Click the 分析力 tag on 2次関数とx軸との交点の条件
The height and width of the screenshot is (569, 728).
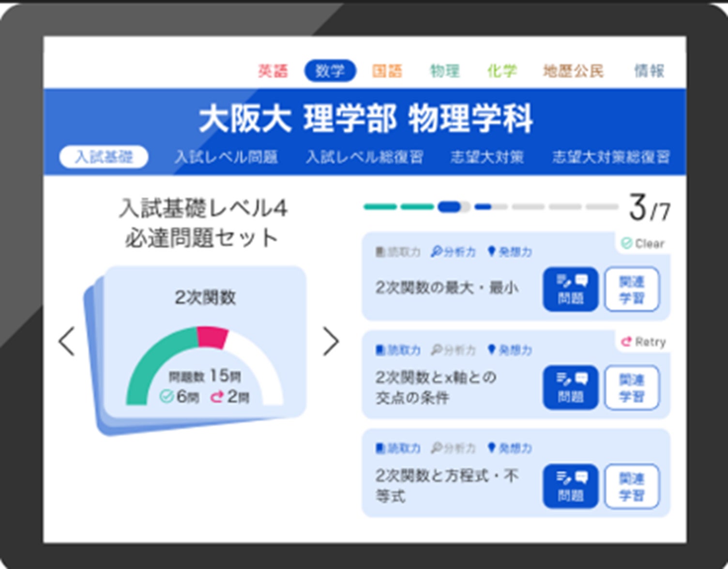(x=454, y=350)
